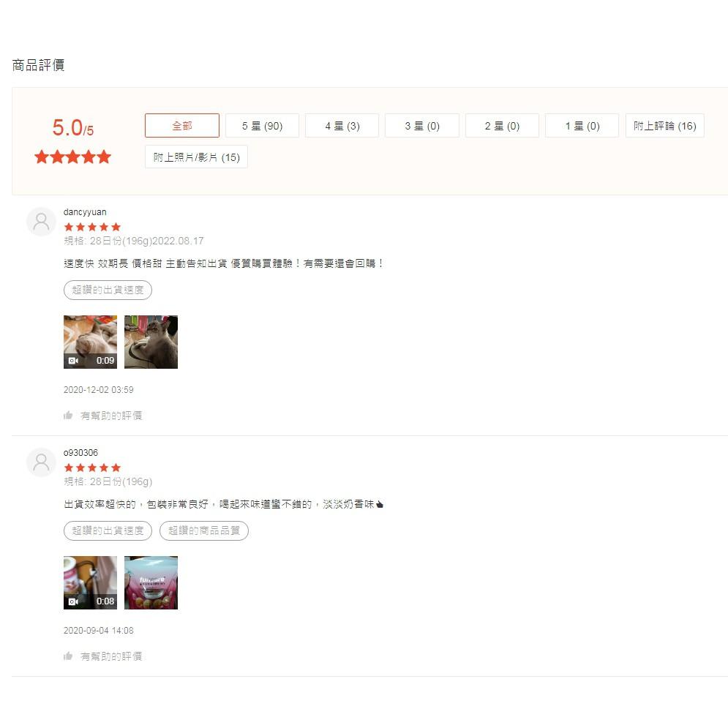Click the video camera icon on dancyyuan's video
Viewport: 728px width, 728px height.
pyautogui.click(x=72, y=360)
